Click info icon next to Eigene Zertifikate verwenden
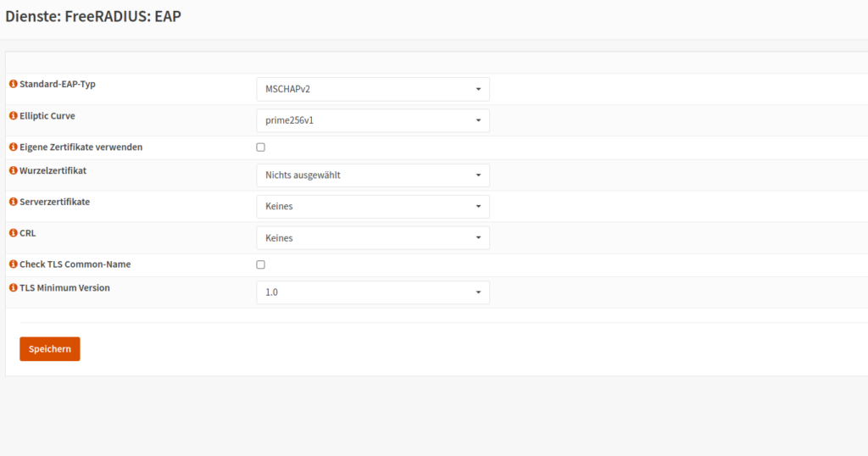Screen dimensions: 868x456 (x=14, y=147)
